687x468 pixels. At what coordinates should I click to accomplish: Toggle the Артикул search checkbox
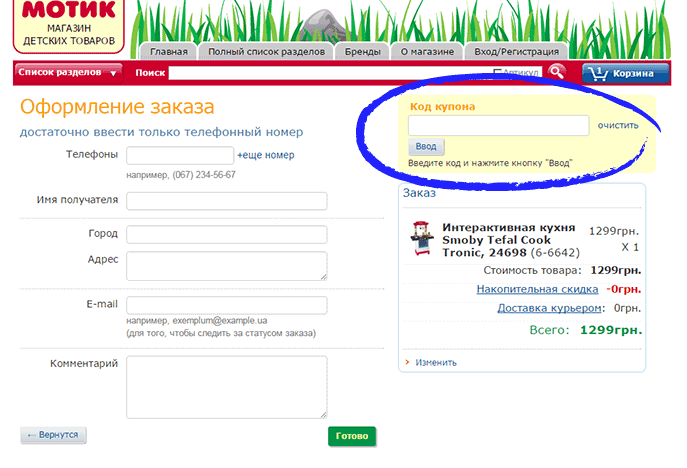(x=498, y=72)
